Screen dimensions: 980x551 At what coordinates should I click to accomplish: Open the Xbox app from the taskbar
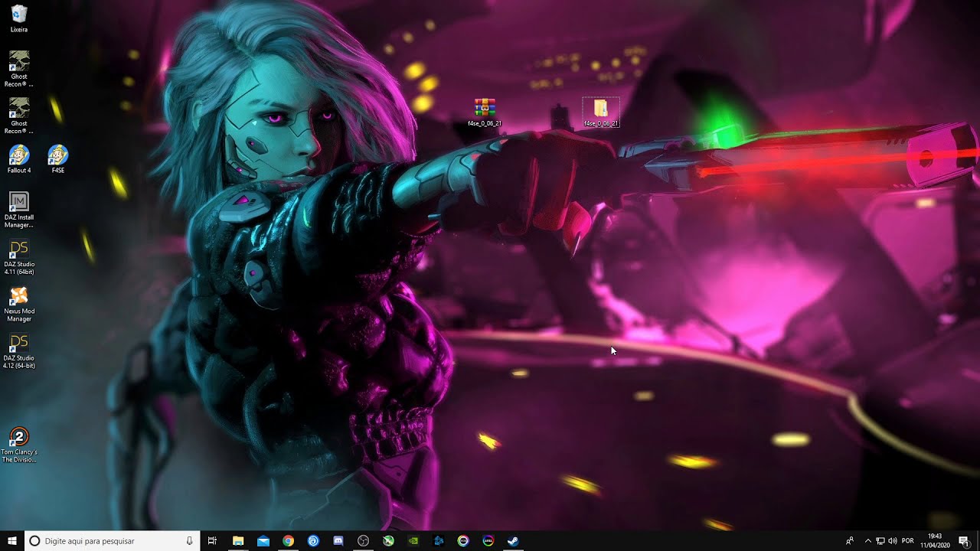[x=388, y=541]
